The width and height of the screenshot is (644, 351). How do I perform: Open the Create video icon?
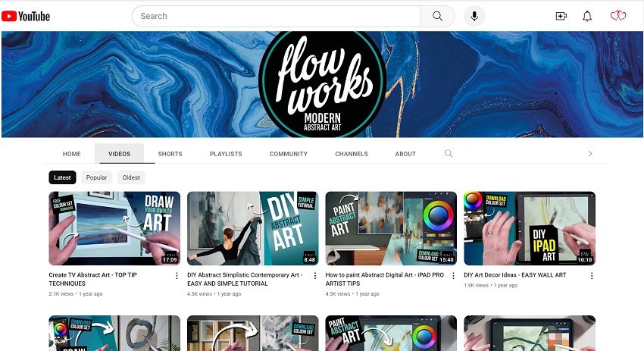[x=561, y=16]
